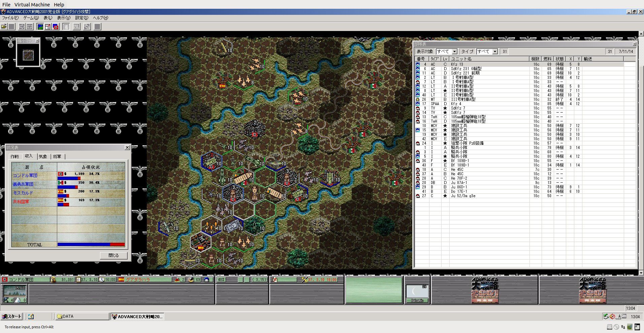Open the 設定(S) menu
This screenshot has width=644, height=333.
[82, 18]
